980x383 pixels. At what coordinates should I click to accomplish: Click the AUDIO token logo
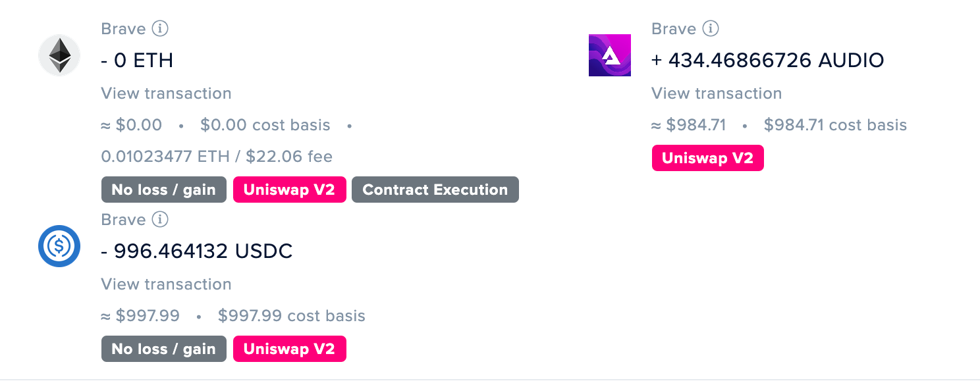[610, 55]
